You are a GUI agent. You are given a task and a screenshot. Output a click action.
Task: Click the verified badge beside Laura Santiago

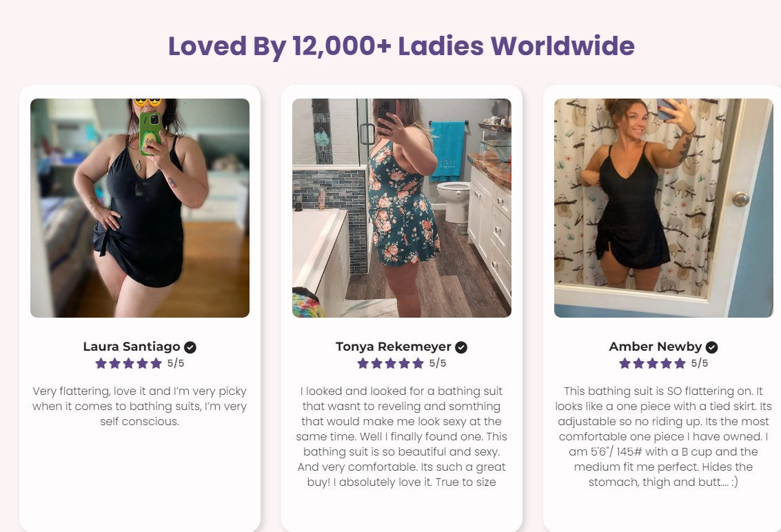(190, 347)
